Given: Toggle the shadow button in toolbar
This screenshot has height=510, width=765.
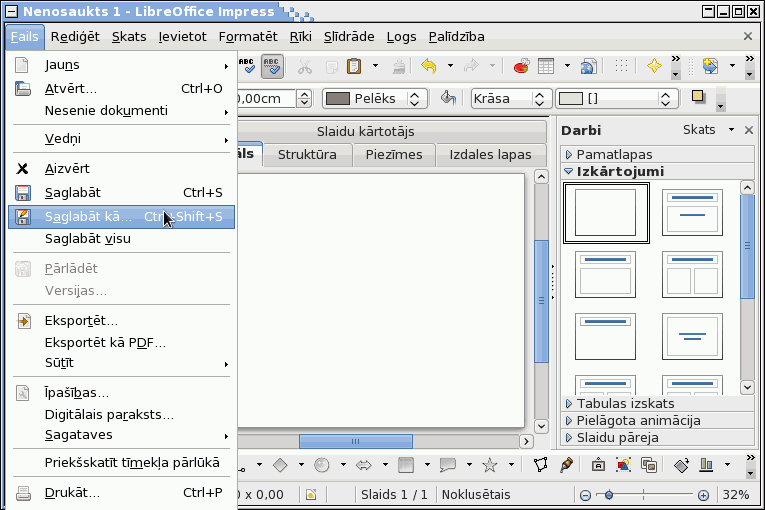Looking at the screenshot, I should (699, 97).
